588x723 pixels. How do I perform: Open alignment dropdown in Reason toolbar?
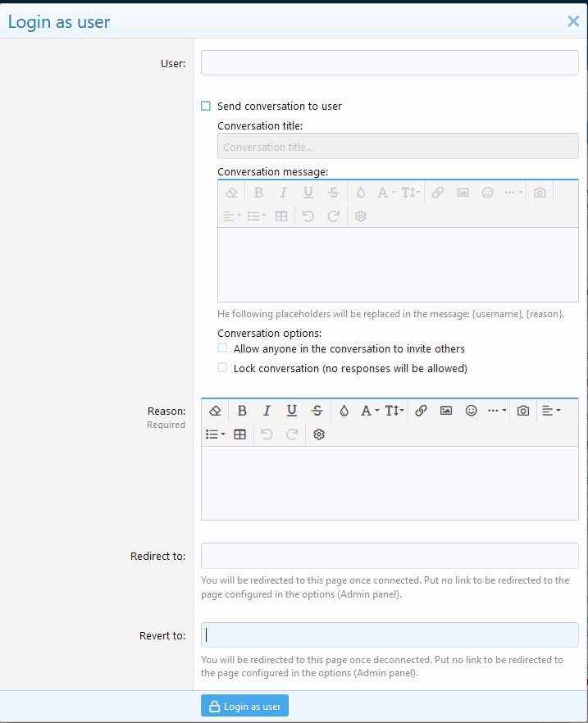tap(551, 411)
